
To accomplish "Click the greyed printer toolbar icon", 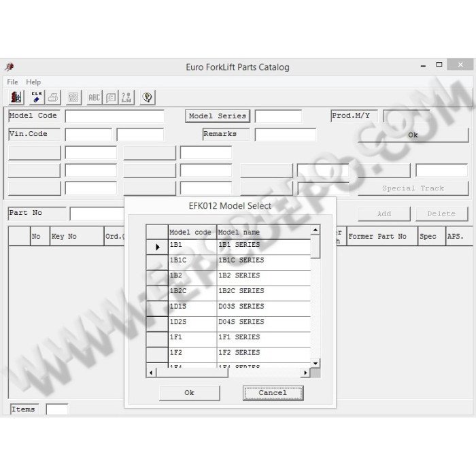I will pyautogui.click(x=54, y=97).
